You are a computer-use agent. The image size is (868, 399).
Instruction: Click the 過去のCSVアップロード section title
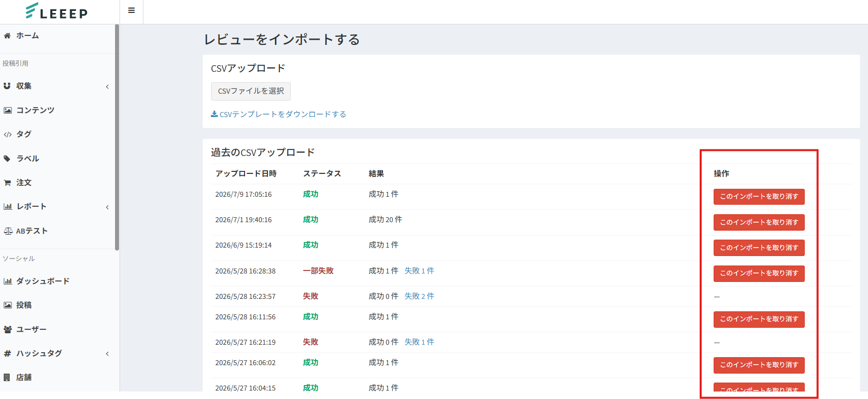coord(263,152)
